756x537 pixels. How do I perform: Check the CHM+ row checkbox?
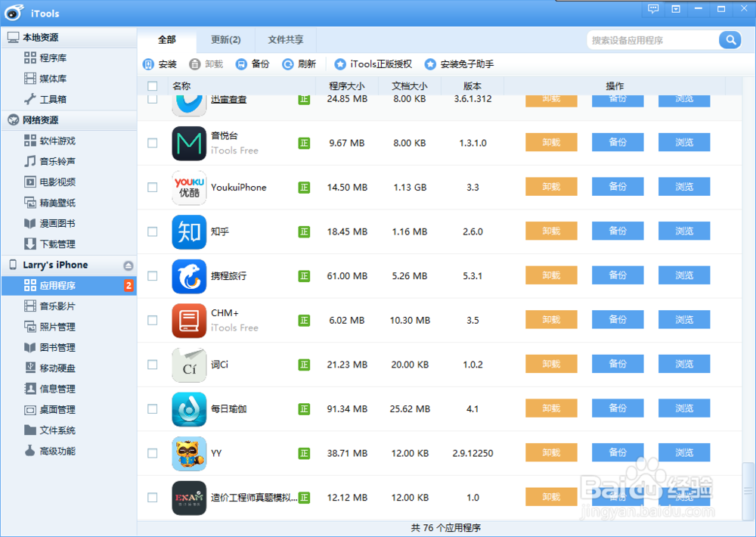[x=153, y=321]
